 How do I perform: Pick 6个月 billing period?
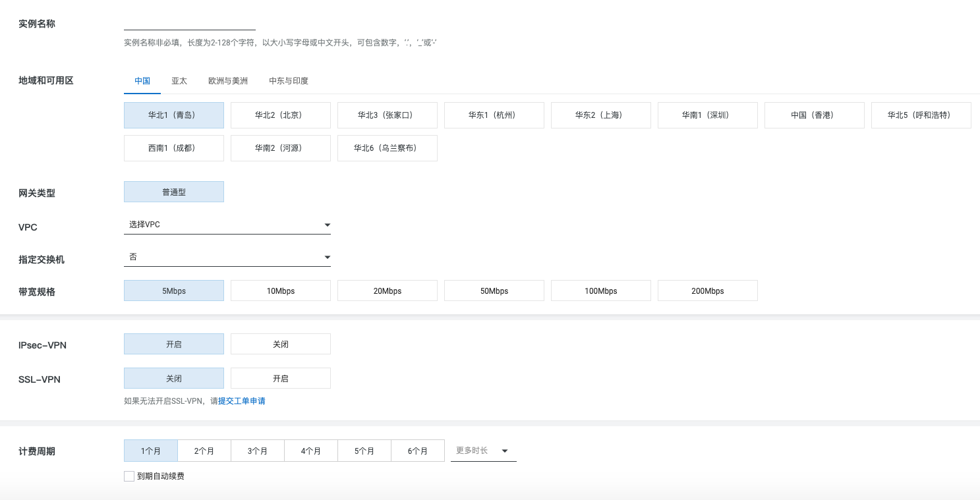418,451
